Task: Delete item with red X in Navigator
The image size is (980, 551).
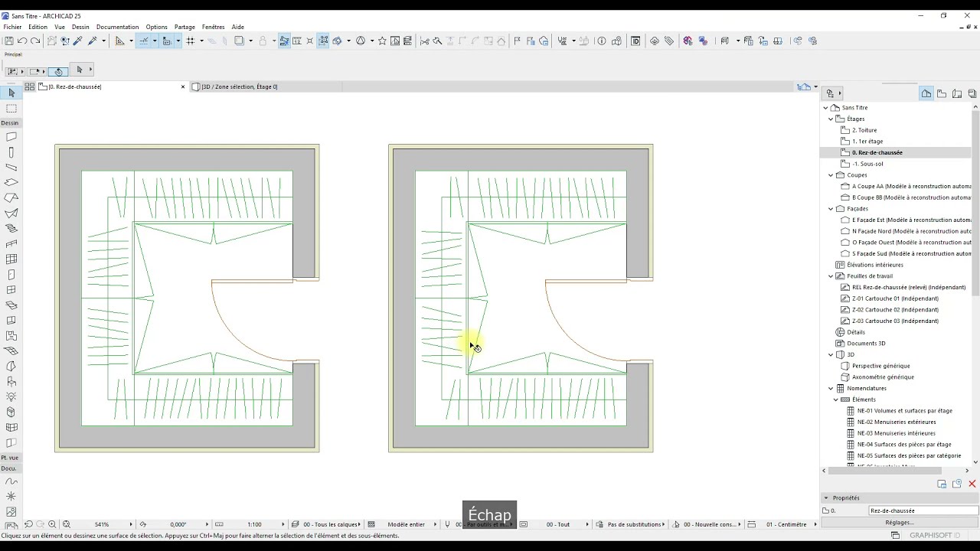Action: click(972, 484)
